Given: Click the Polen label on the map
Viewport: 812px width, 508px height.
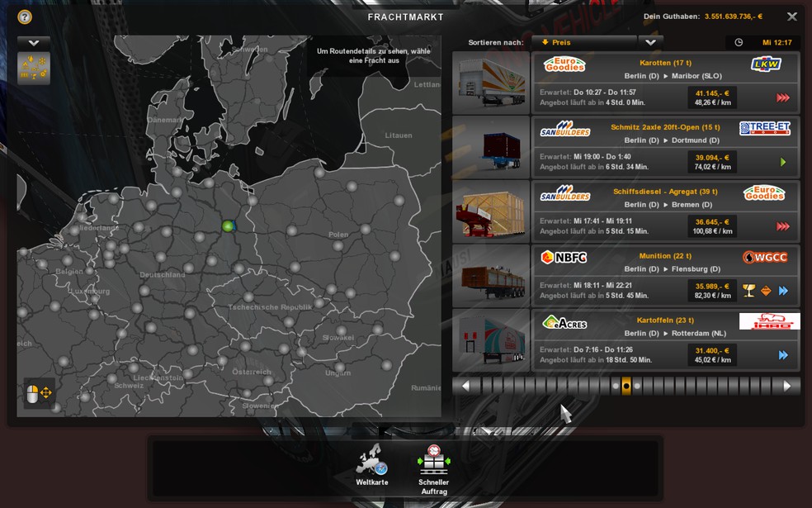Looking at the screenshot, I should tap(338, 235).
